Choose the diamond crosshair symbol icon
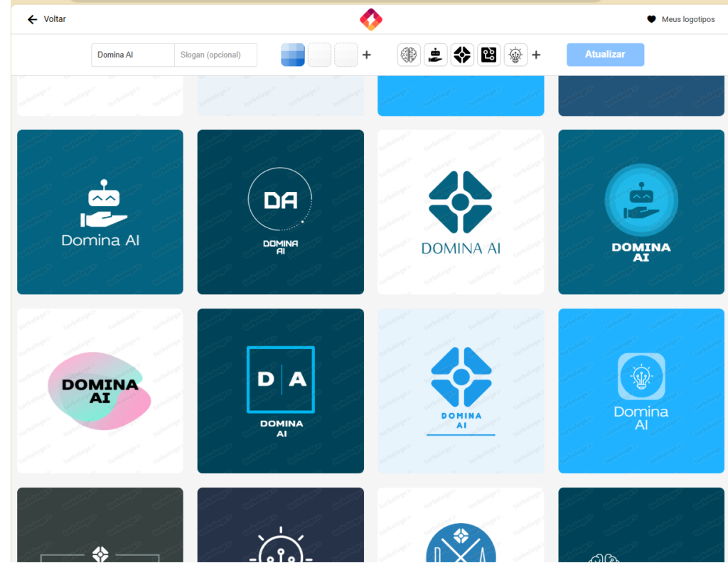Image resolution: width=728 pixels, height=580 pixels. point(462,55)
